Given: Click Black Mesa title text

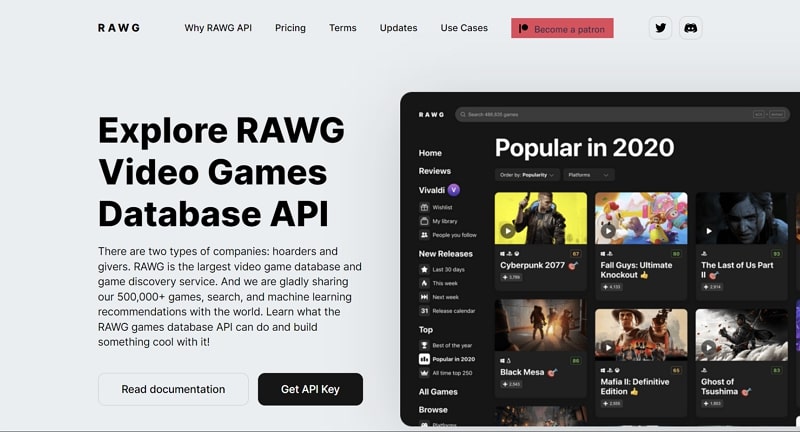Looking at the screenshot, I should point(522,372).
